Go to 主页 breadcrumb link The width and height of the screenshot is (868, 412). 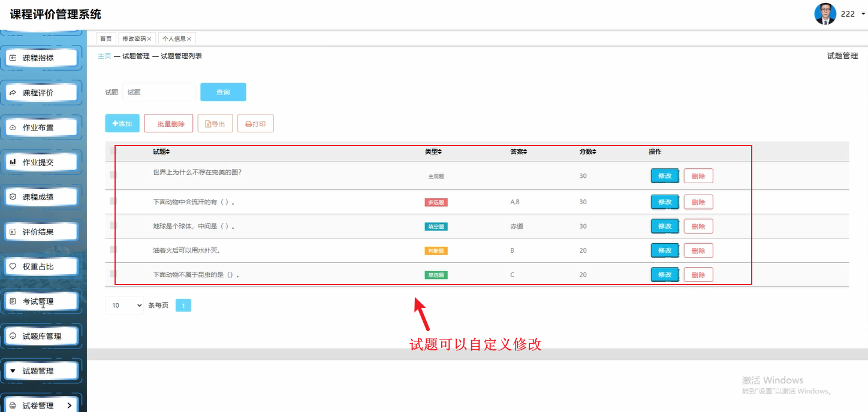[x=104, y=56]
